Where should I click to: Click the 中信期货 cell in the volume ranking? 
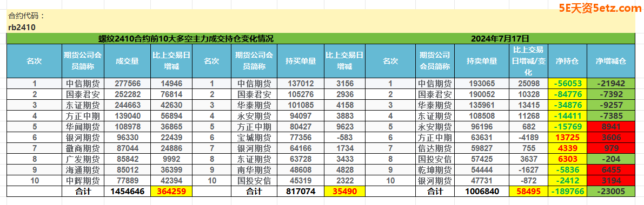click(x=83, y=84)
